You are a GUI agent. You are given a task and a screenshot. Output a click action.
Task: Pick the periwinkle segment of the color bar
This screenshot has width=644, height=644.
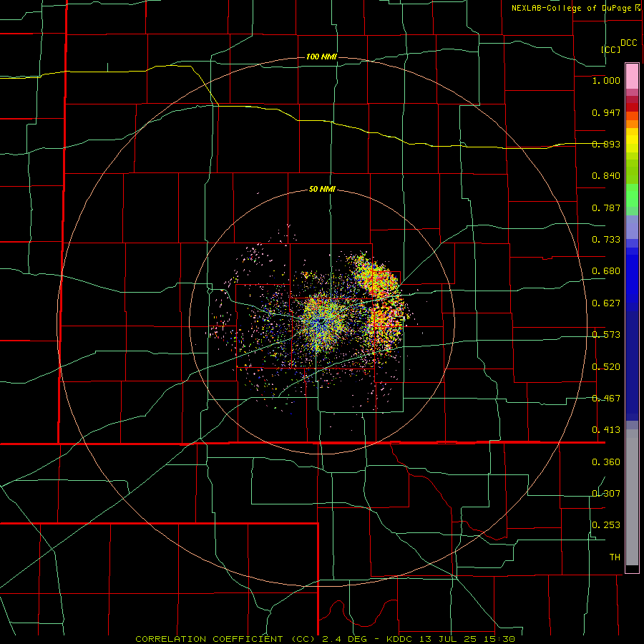tap(632, 227)
